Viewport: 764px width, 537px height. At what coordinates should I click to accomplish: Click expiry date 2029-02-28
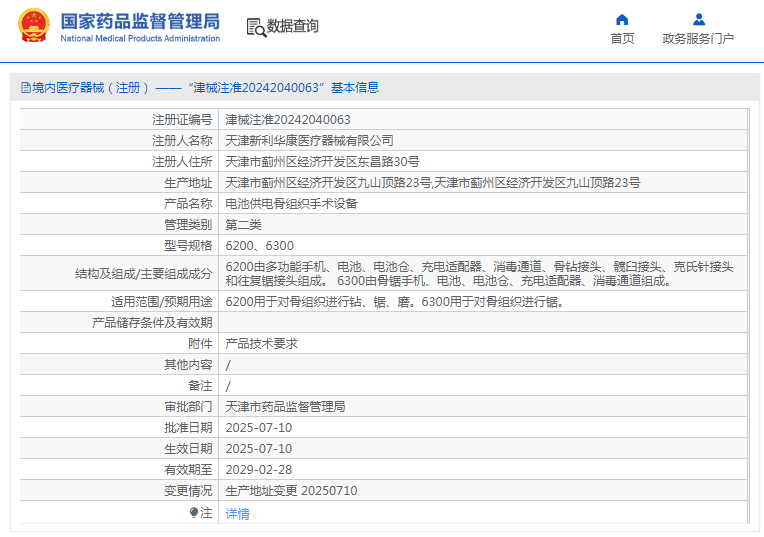259,470
